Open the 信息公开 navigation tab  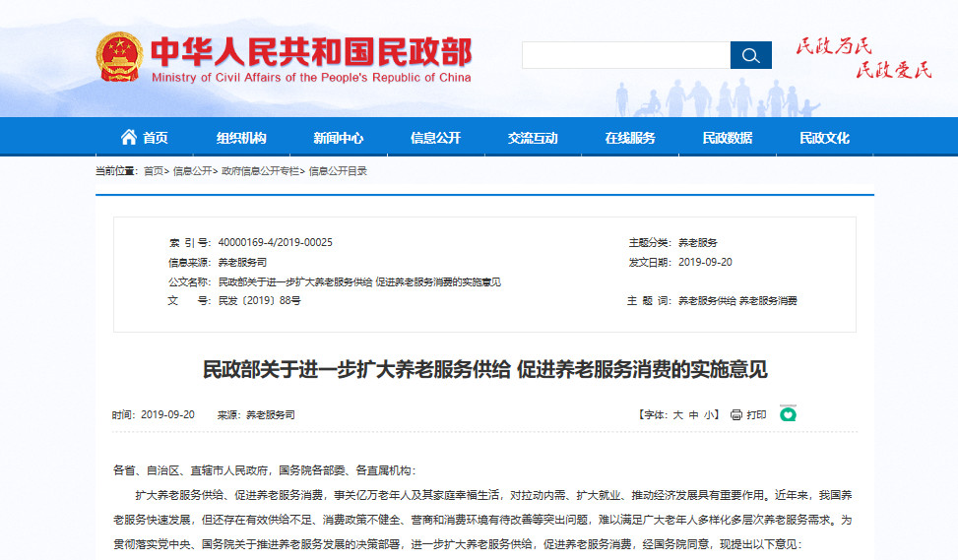pyautogui.click(x=435, y=138)
